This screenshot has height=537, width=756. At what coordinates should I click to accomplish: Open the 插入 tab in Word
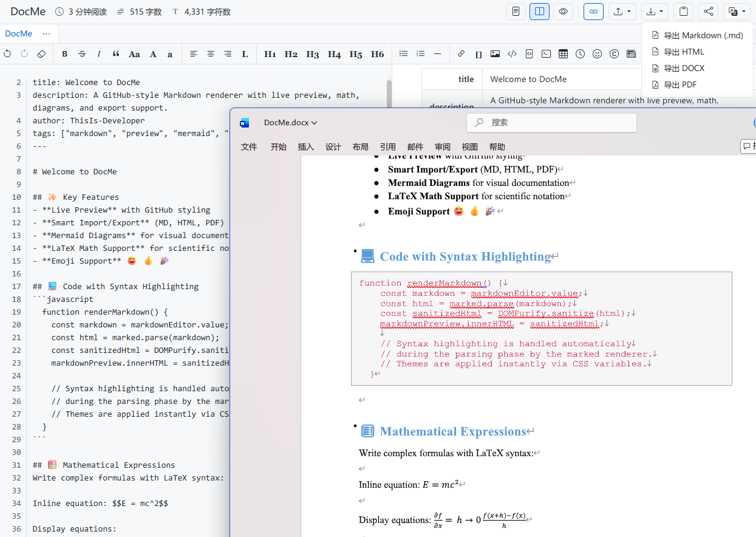coord(306,147)
